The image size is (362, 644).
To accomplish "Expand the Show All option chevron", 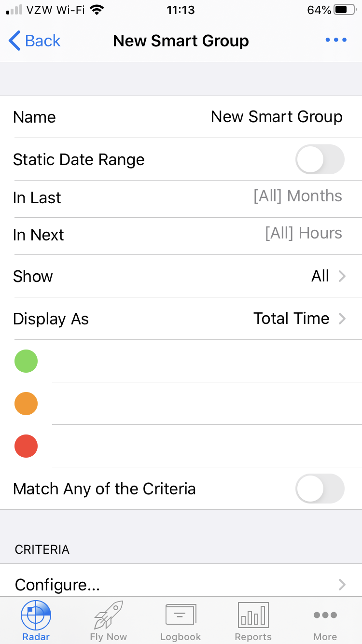I will (342, 276).
